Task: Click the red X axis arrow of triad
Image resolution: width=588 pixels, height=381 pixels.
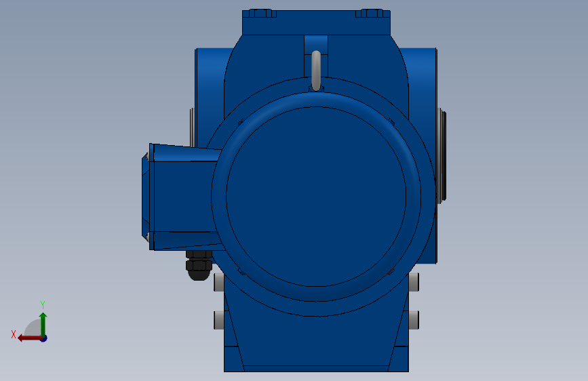Action: (x=29, y=338)
